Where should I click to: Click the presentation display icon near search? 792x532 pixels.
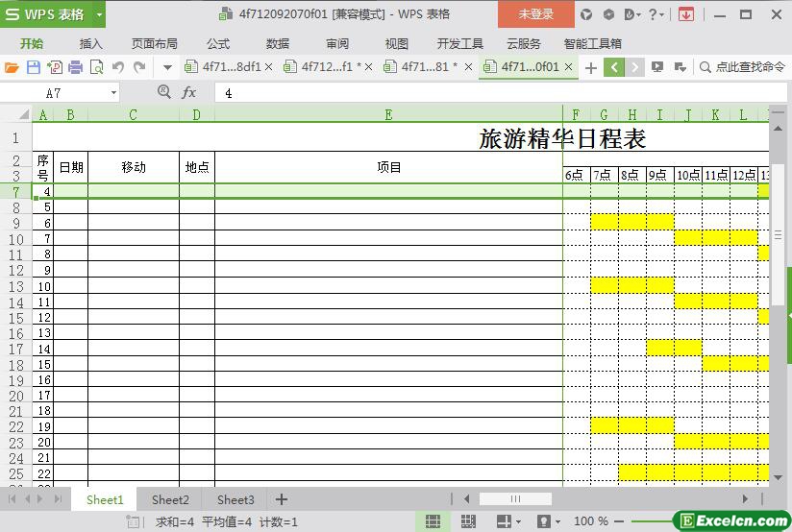pyautogui.click(x=657, y=66)
